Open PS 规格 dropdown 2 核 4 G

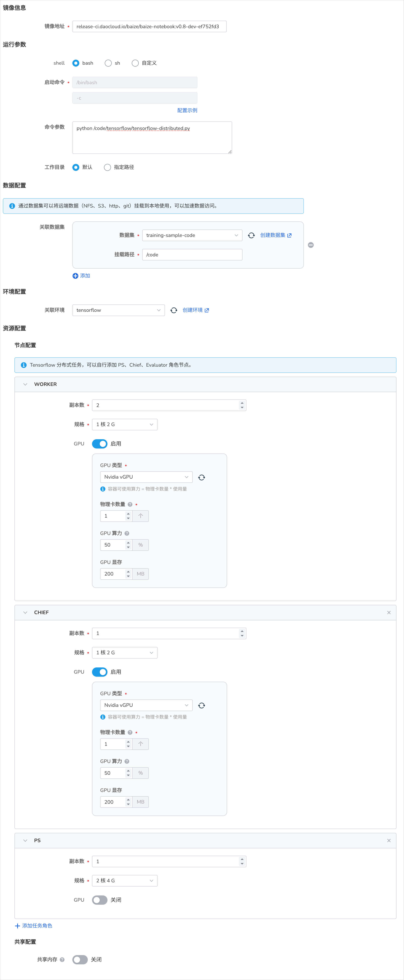tap(125, 880)
